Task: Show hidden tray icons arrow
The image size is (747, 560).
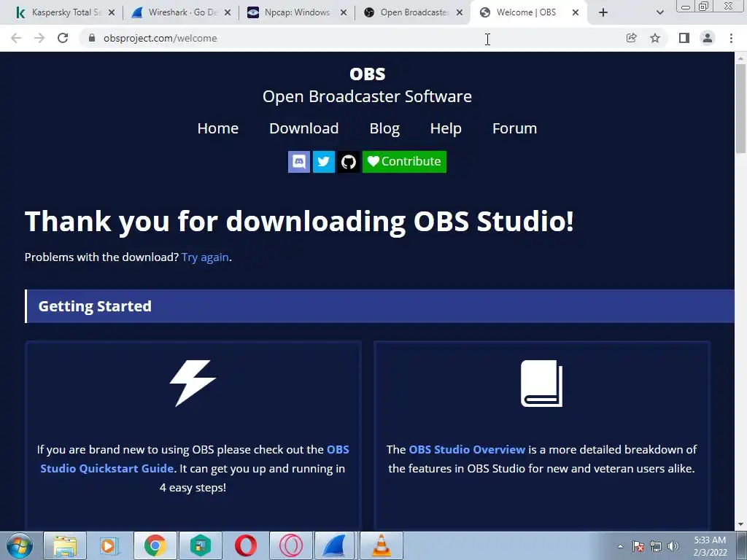Action: [620, 547]
